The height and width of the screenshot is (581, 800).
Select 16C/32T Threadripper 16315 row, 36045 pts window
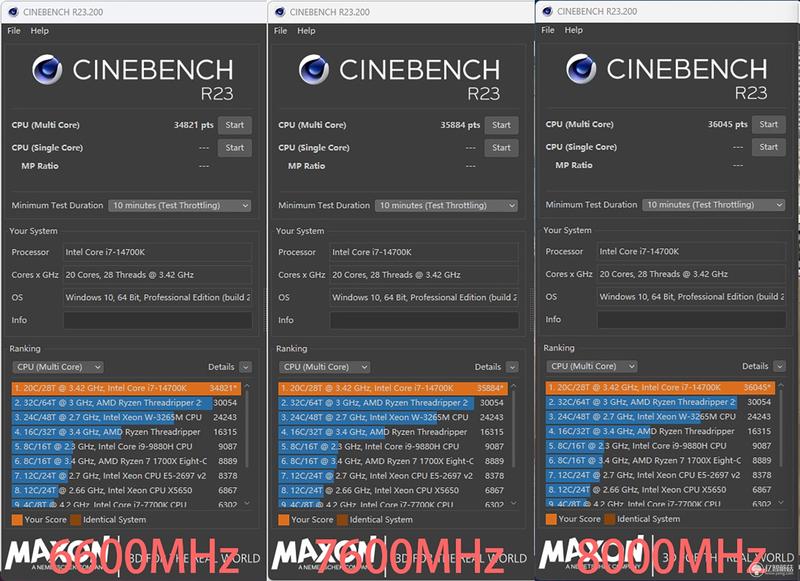point(660,432)
